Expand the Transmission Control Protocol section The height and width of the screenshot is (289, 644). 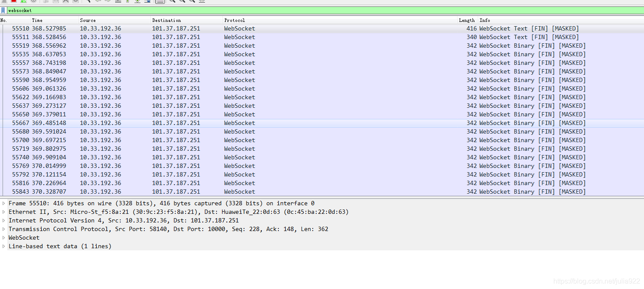click(x=4, y=229)
